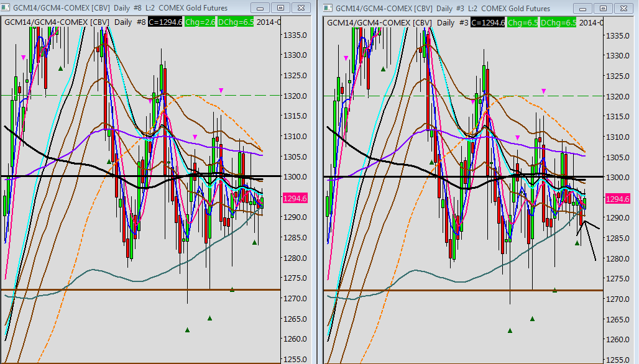Viewport: 639px width, 364px height.
Task: Click the Chg=6.5 label in right chart
Action: [522, 22]
